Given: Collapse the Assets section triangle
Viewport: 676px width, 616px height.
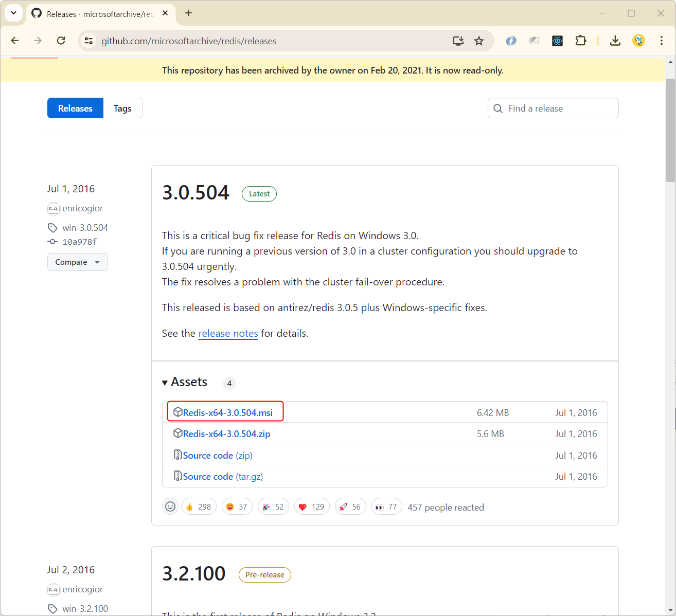Looking at the screenshot, I should click(x=165, y=383).
